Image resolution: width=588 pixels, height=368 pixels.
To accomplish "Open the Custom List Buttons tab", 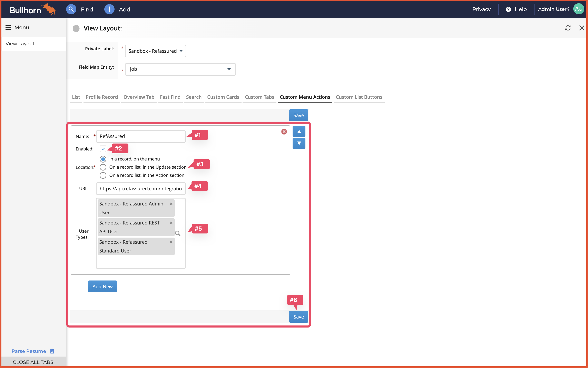I will coord(359,97).
